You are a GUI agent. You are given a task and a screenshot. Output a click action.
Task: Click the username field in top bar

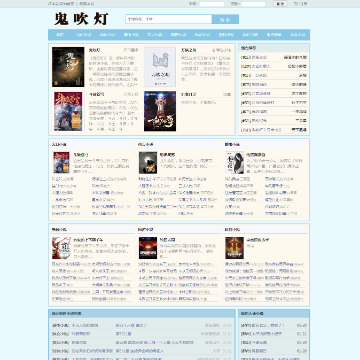[212, 4]
